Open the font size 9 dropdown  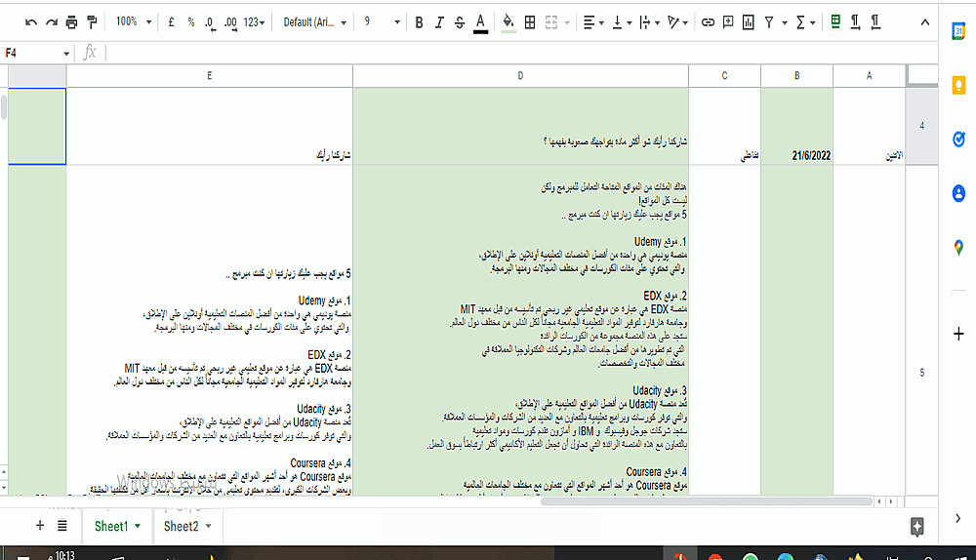click(381, 22)
